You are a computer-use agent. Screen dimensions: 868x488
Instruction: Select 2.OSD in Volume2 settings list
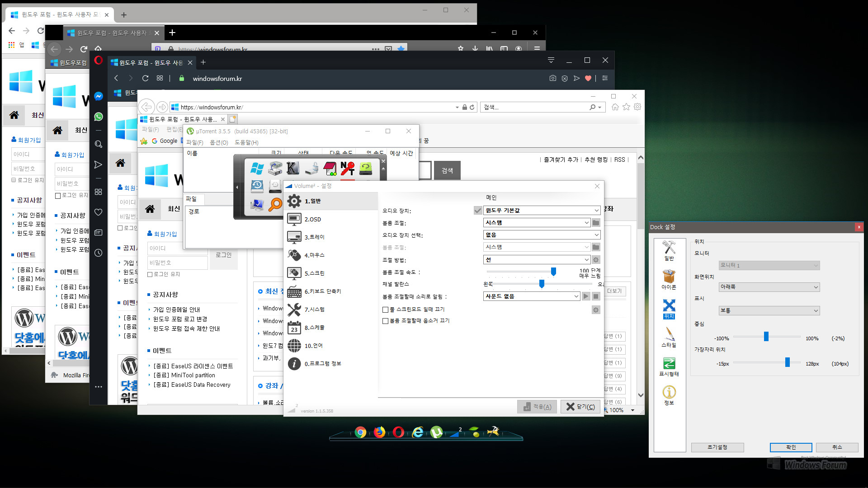tap(330, 220)
